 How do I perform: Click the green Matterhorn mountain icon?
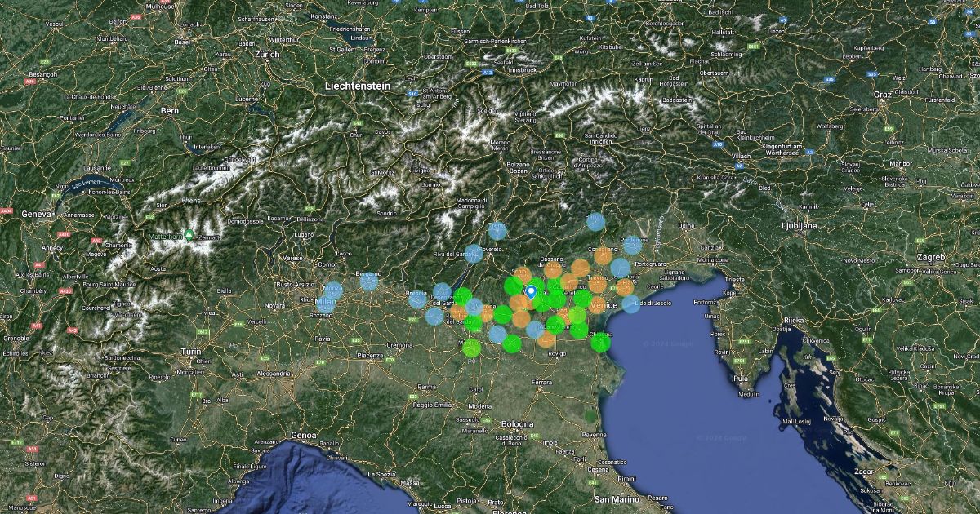(x=189, y=235)
